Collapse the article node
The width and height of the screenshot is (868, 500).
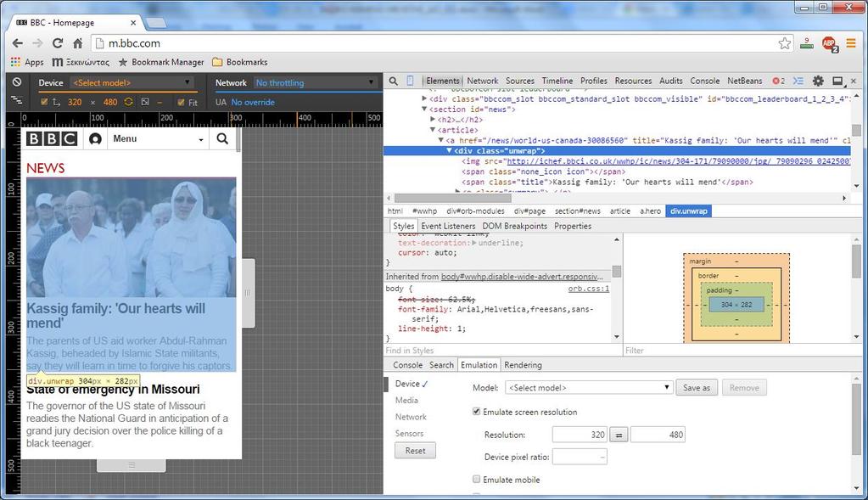click(x=433, y=130)
